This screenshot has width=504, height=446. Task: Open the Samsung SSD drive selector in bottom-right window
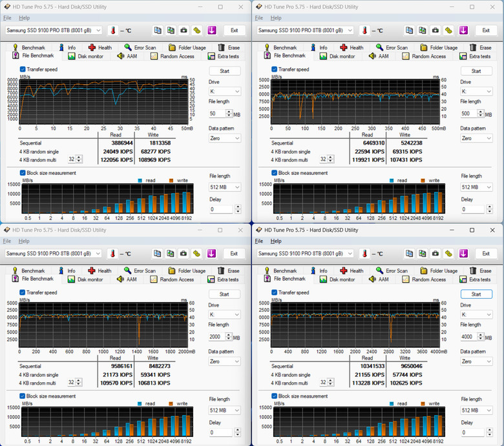[305, 254]
